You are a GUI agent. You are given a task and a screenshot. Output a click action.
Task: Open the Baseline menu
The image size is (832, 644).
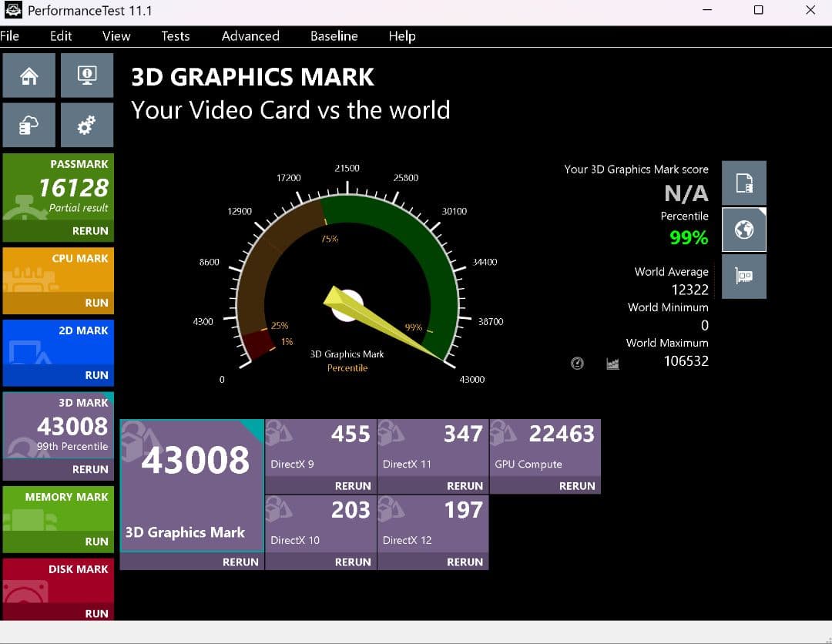(x=334, y=36)
